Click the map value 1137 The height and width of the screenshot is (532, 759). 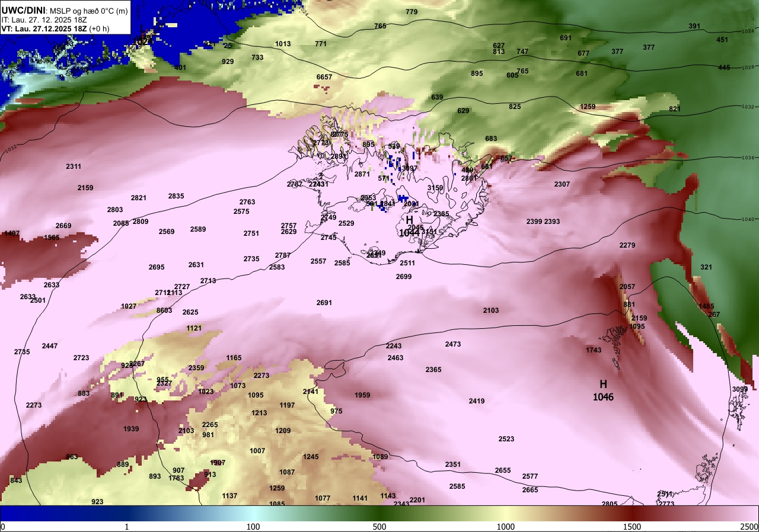click(x=229, y=496)
